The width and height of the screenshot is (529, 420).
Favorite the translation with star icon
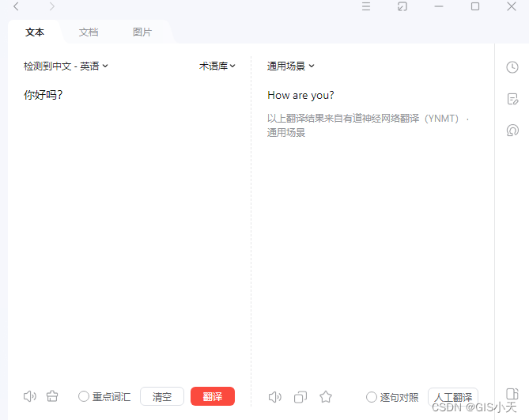[326, 397]
